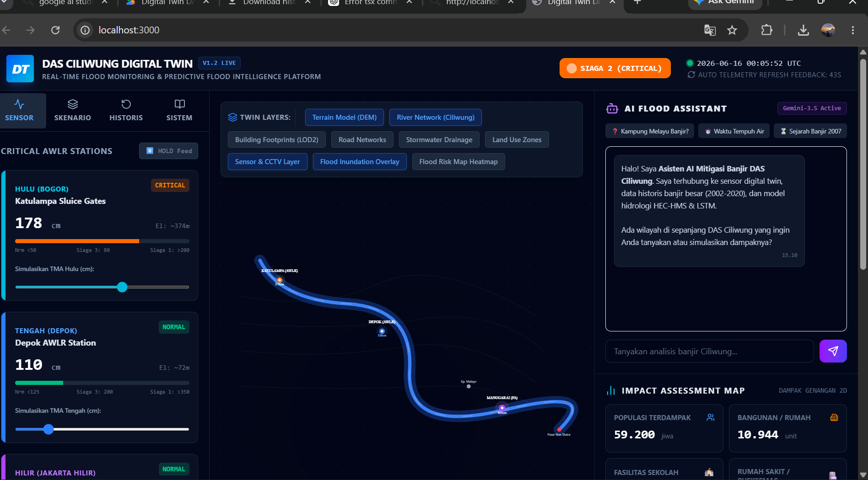868x480 pixels.
Task: Open the translate page icon
Action: tap(710, 30)
